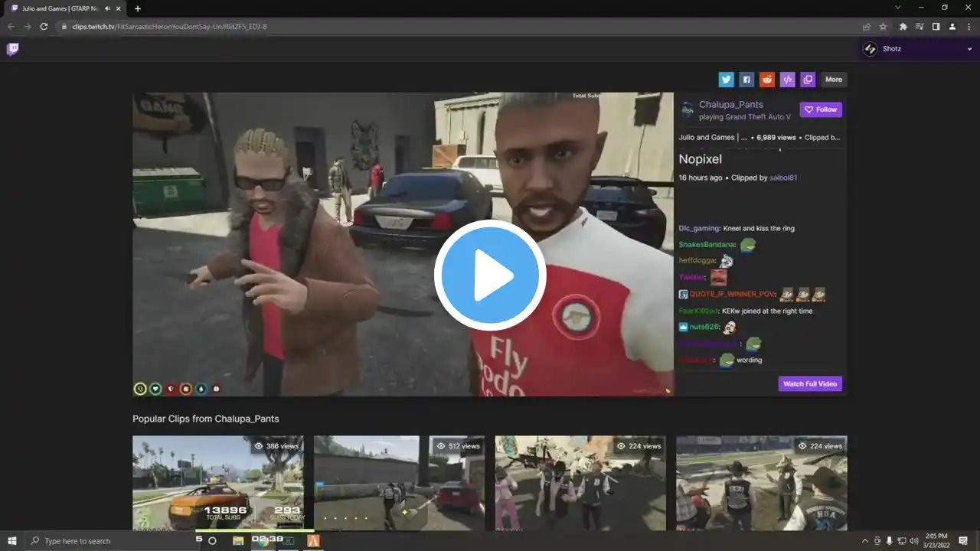Viewport: 980px width, 551px height.
Task: Open the More share options
Action: click(834, 80)
